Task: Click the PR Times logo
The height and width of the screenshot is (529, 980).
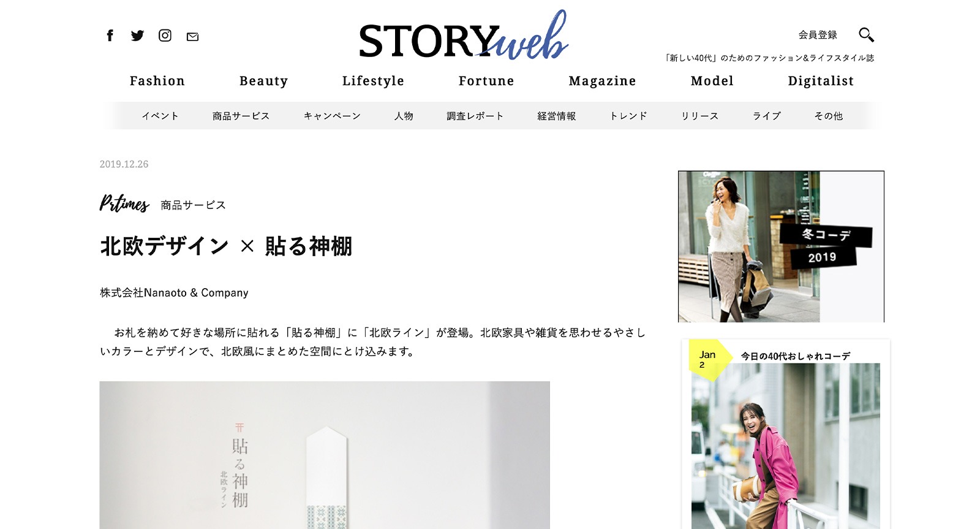Action: pyautogui.click(x=124, y=203)
